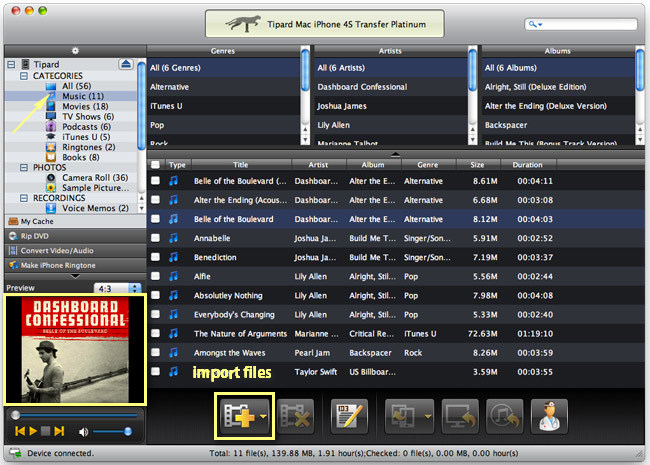The height and width of the screenshot is (465, 650).
Task: Open Rip DVD tool
Action: (x=75, y=236)
